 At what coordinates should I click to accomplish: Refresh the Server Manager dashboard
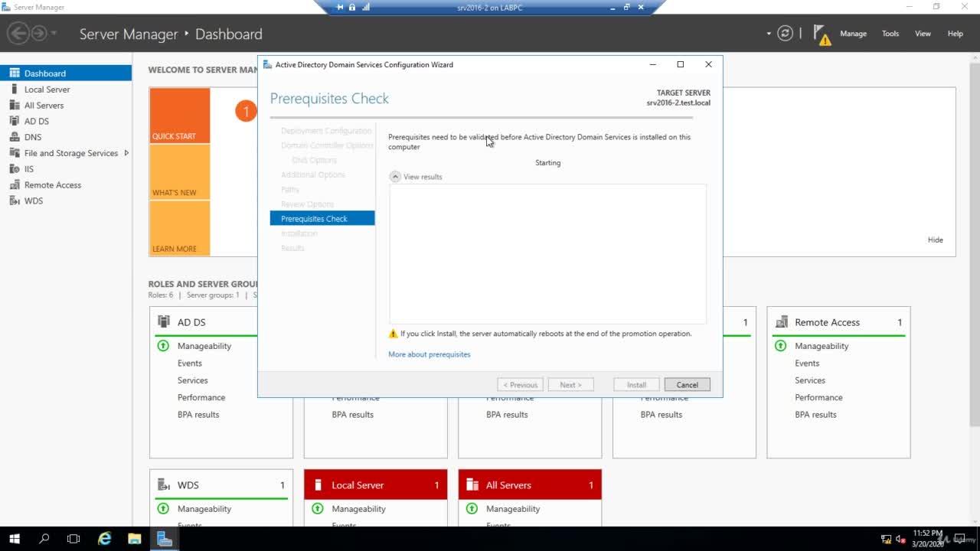[x=785, y=33]
